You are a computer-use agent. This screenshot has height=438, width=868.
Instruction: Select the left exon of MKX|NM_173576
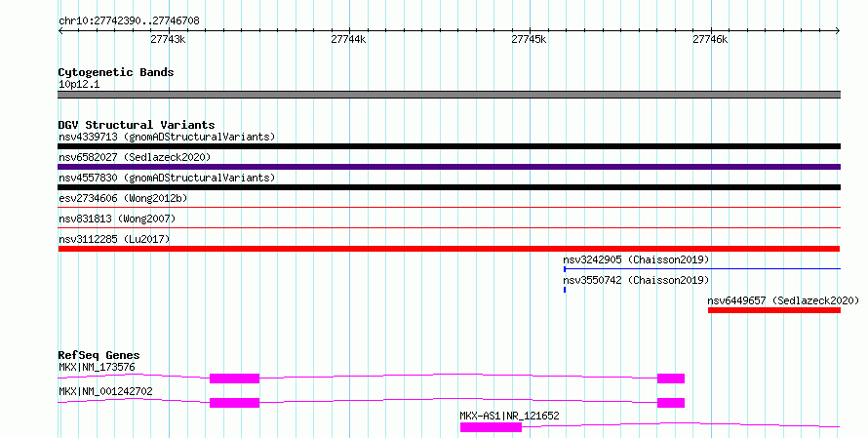235,378
